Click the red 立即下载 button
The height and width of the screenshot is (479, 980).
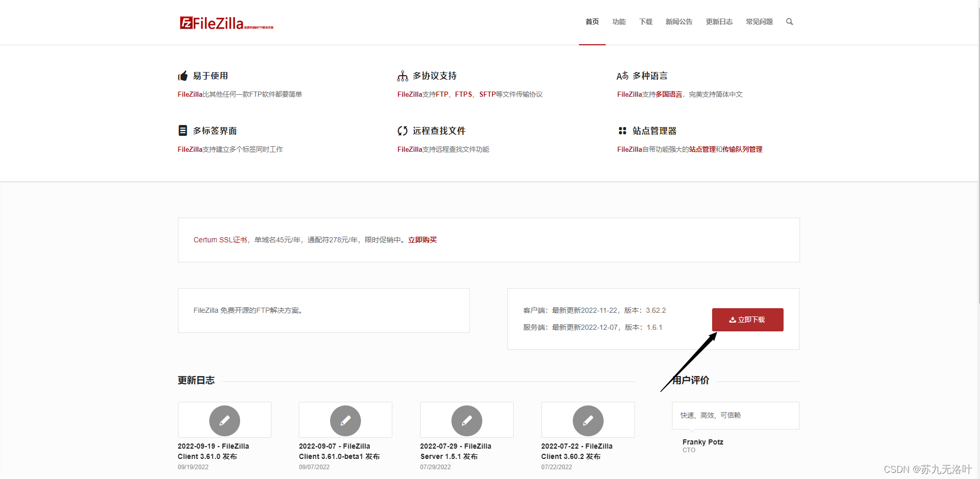coord(748,320)
